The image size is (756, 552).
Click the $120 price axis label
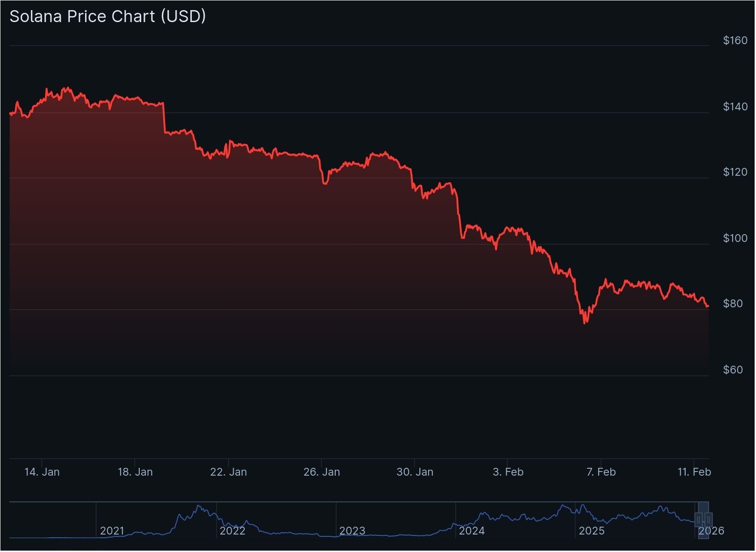735,172
